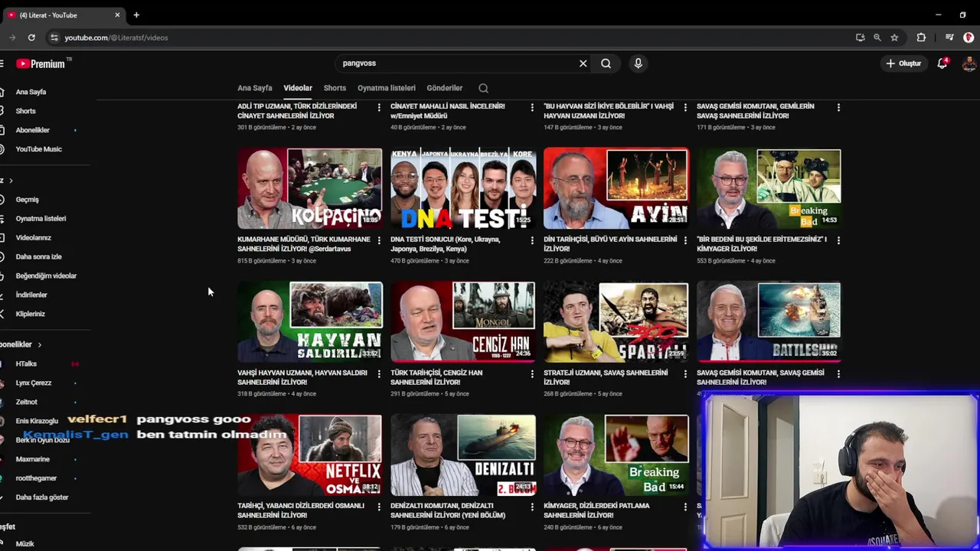Open more options for BİR BEDENİ BU ŞEKİLDE video
Screen dimensions: 980x551
click(x=838, y=240)
